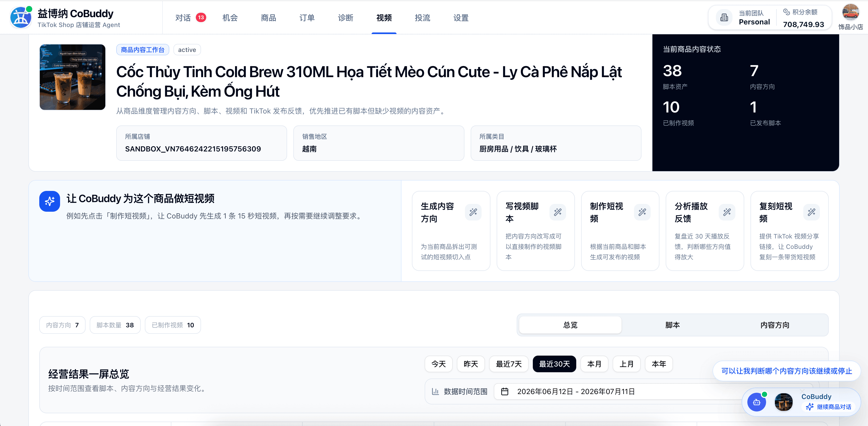Open the 机会 tab

[230, 17]
